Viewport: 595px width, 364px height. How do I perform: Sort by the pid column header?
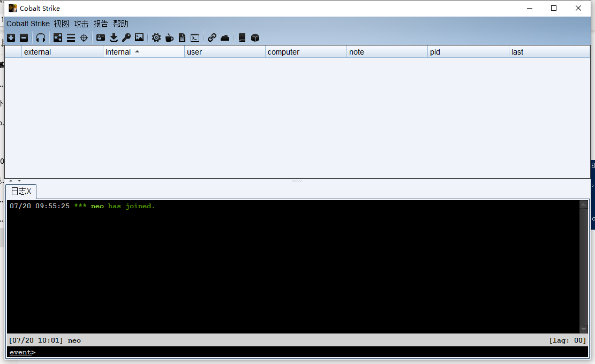(468, 52)
